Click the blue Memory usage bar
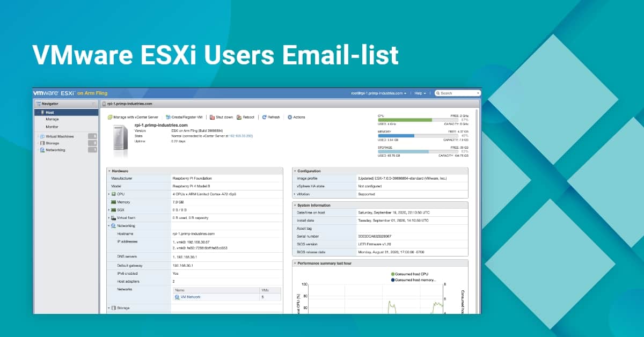 [x=396, y=136]
